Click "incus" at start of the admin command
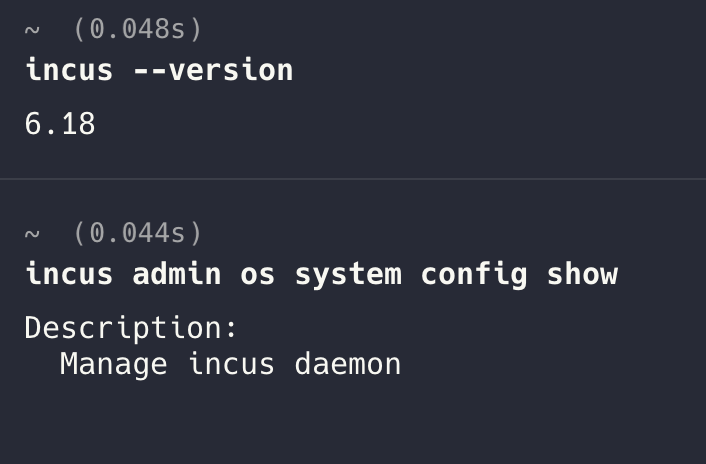706x464 pixels. tap(69, 274)
